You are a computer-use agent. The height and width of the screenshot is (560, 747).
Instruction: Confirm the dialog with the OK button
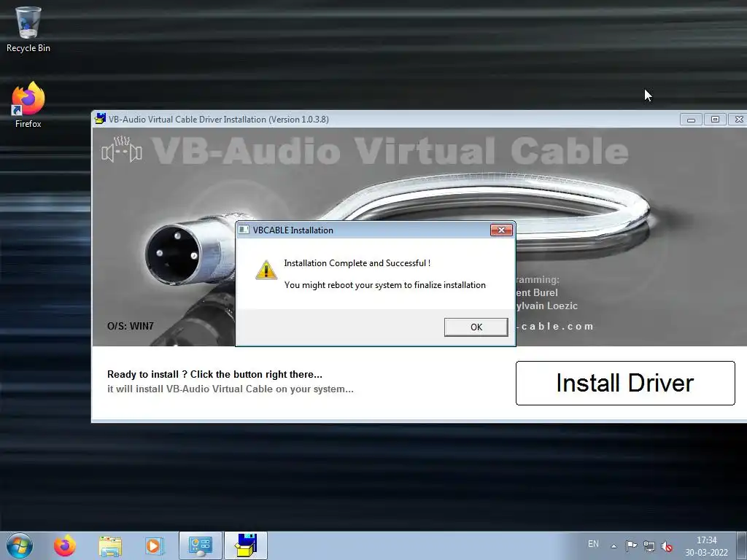[476, 327]
